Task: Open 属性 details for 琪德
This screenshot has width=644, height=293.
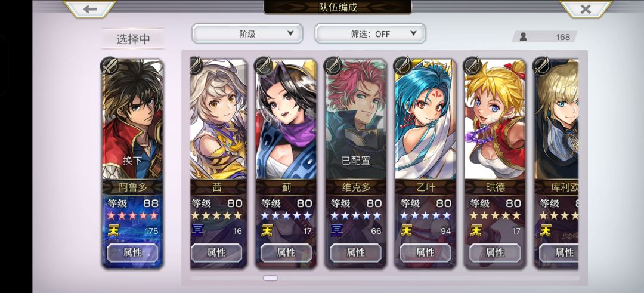Action: tap(495, 253)
